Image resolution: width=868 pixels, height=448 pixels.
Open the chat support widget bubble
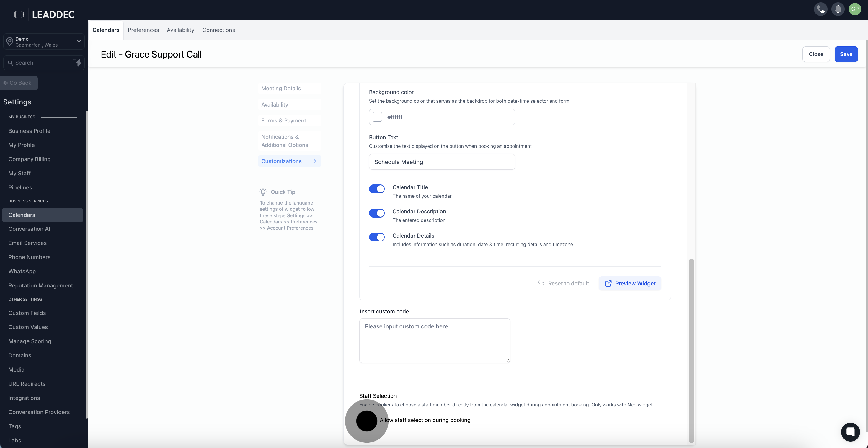tap(850, 432)
